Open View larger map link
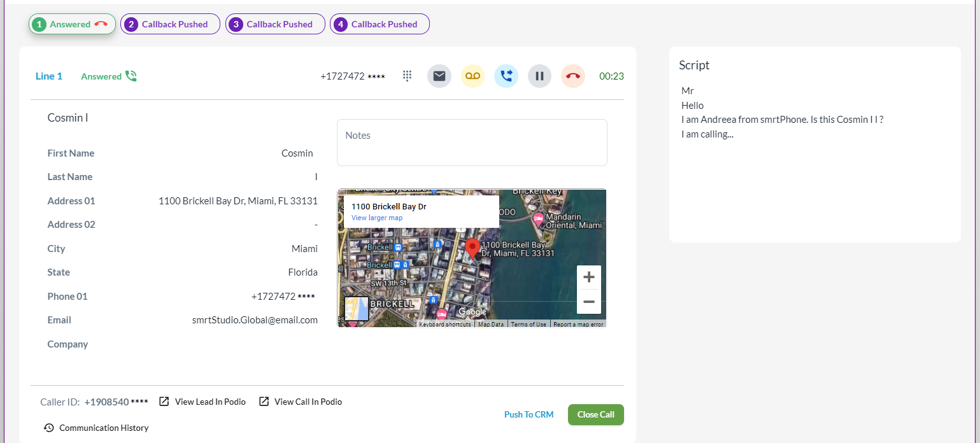The image size is (980, 443). pos(377,218)
